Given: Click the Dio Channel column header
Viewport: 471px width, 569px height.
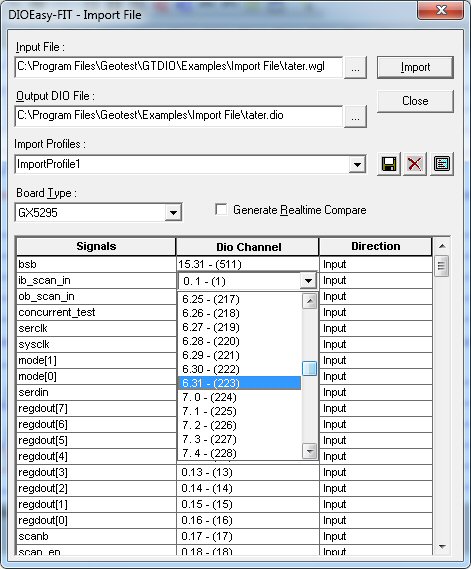Looking at the screenshot, I should click(x=248, y=247).
